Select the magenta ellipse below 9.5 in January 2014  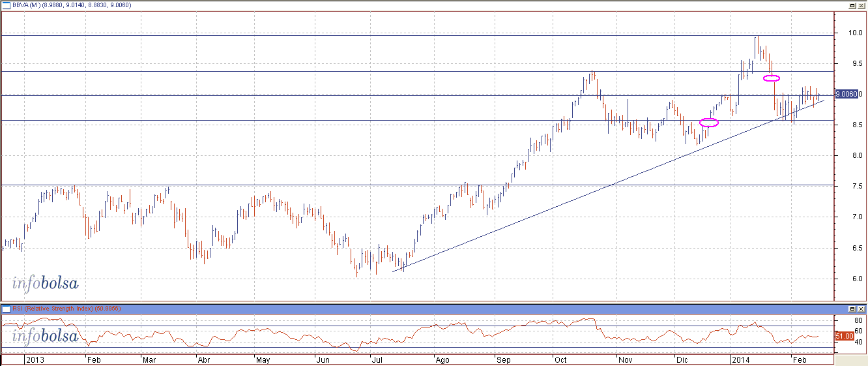tap(772, 78)
